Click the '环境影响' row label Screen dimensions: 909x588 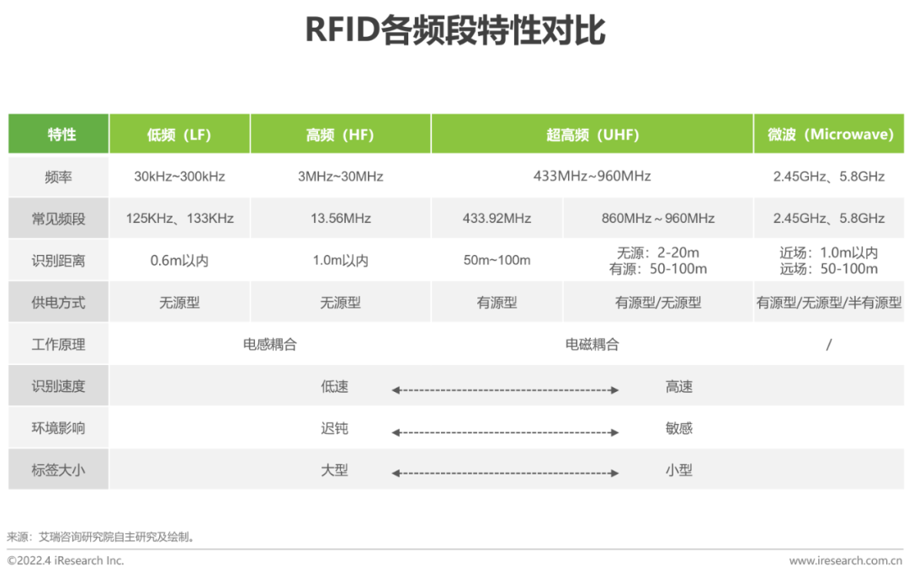[59, 428]
